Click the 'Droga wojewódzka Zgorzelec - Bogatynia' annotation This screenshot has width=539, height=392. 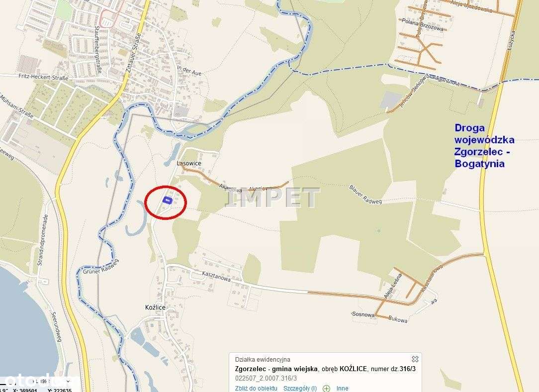(484, 145)
